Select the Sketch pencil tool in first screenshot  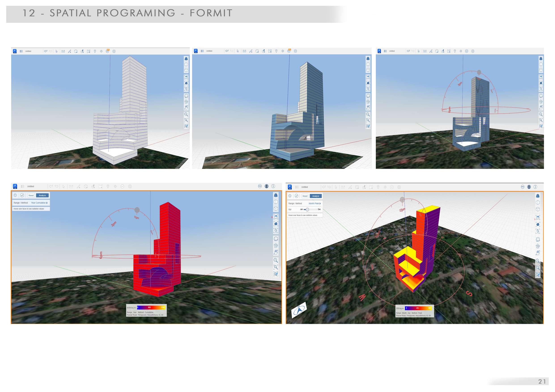[x=69, y=51]
